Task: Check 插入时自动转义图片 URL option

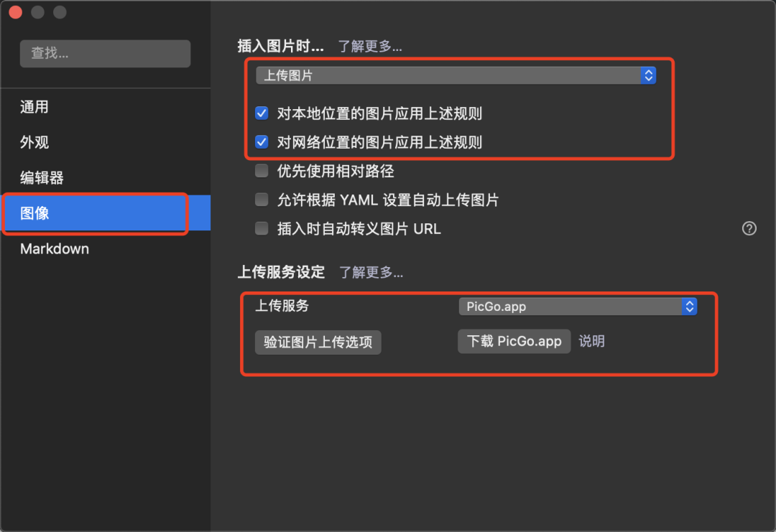Action: point(262,228)
